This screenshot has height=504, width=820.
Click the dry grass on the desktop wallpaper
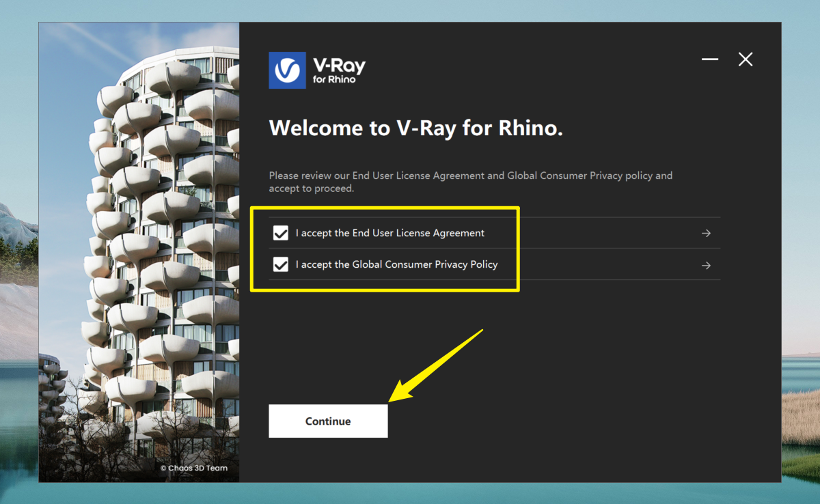click(x=799, y=423)
